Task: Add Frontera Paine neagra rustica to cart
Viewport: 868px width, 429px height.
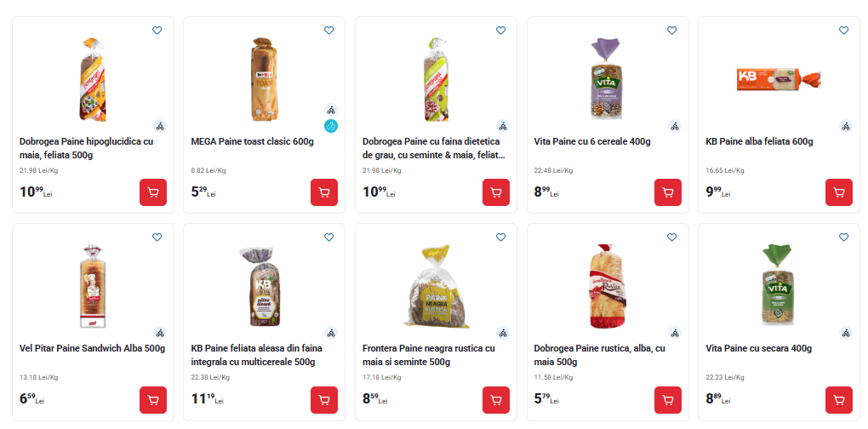Action: click(x=496, y=400)
